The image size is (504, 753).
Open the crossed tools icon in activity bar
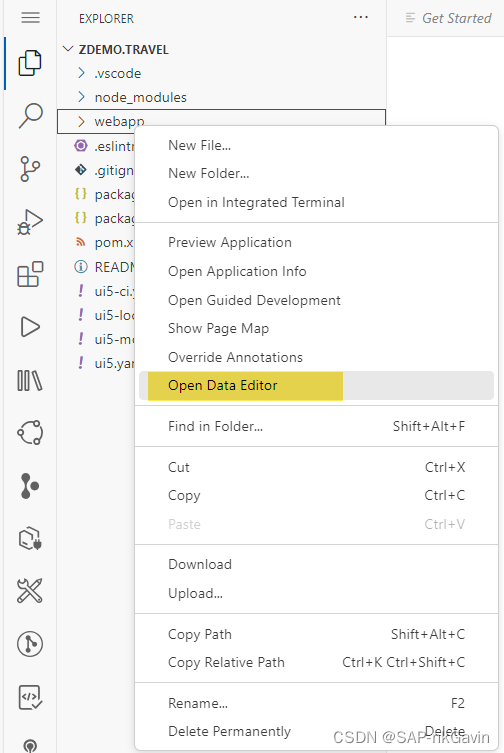pos(30,590)
